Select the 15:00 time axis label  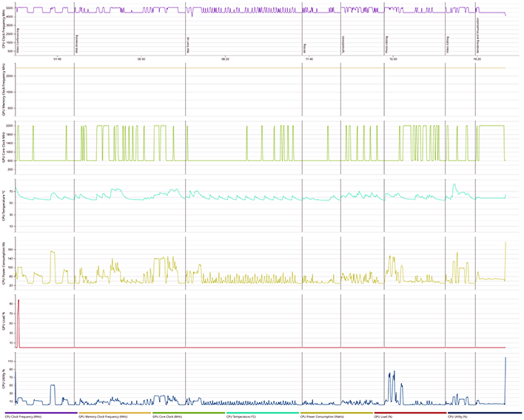coord(392,58)
